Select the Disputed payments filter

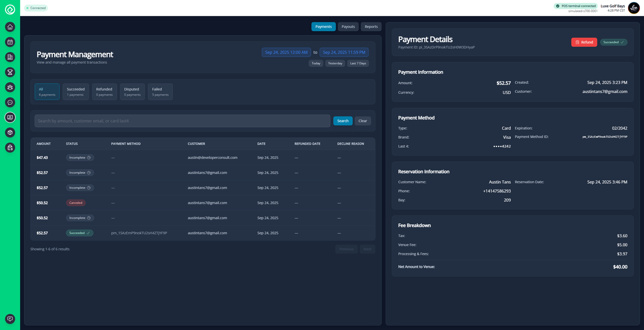pos(132,91)
